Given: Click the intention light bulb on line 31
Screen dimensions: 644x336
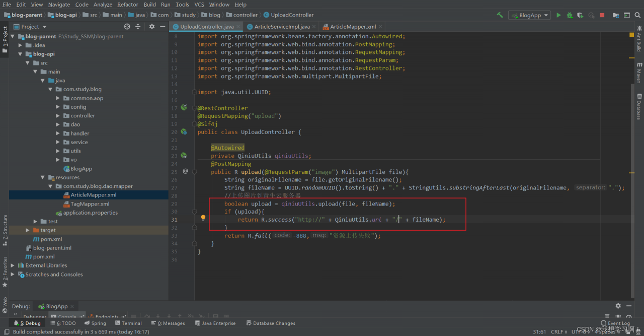Looking at the screenshot, I should [203, 218].
